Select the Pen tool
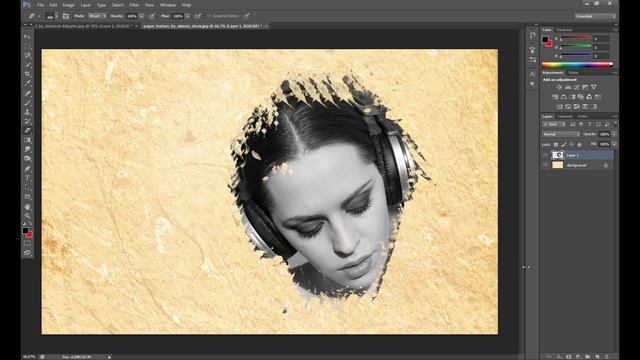Screen dimensions: 640x360 pyautogui.click(x=28, y=168)
